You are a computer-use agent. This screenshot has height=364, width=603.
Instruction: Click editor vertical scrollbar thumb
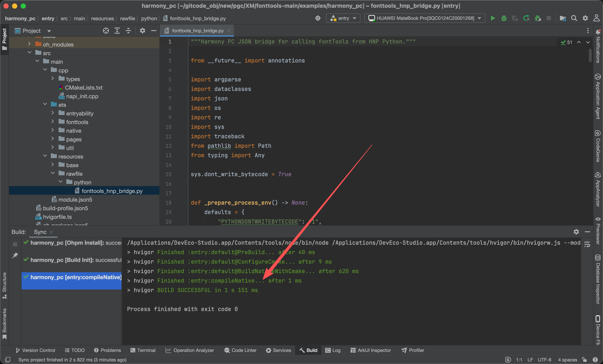point(591,56)
